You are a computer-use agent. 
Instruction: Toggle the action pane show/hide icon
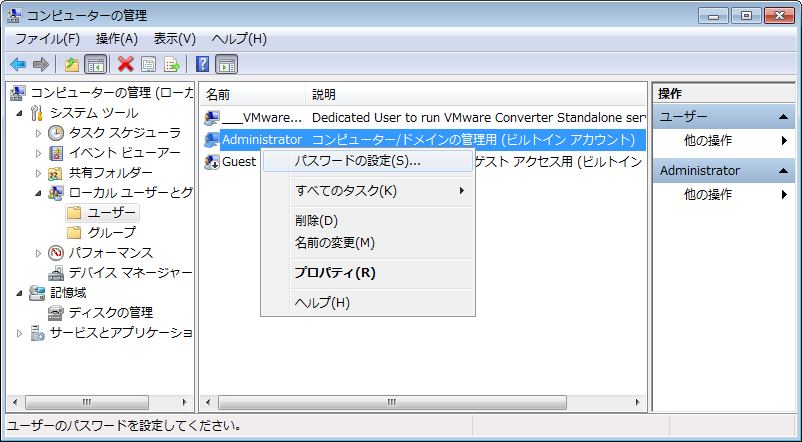(226, 64)
